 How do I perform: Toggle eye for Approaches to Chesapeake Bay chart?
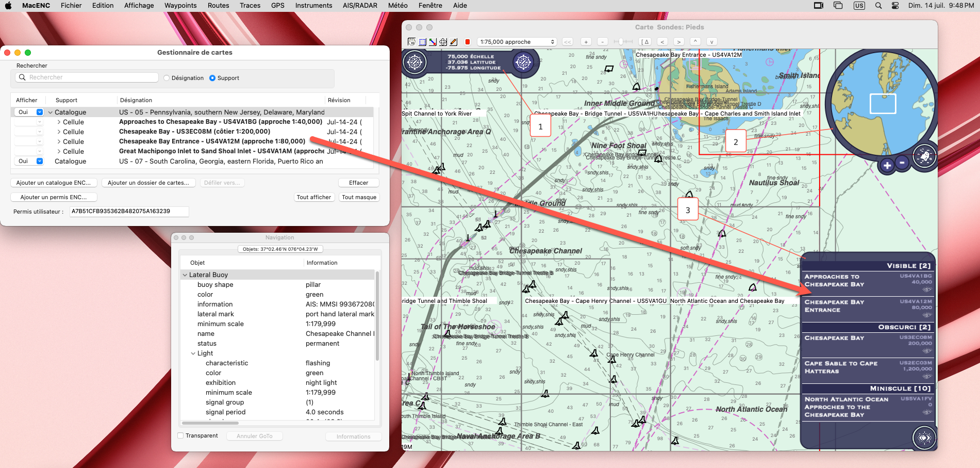tap(927, 289)
